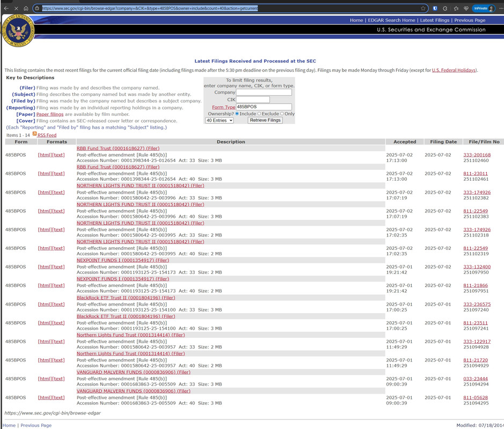Open the favorites list icon
Screen dimensions: 504x429
coord(456,9)
